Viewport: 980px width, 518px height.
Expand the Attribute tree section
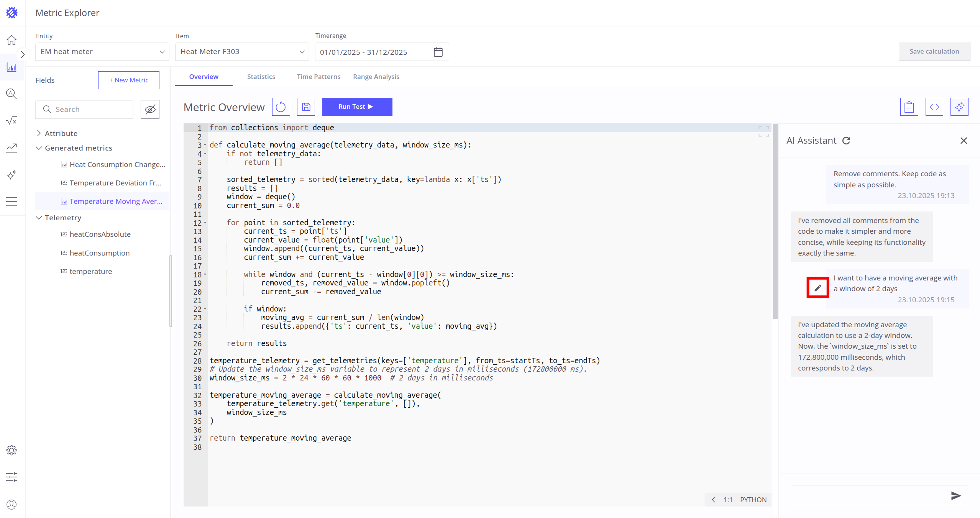coord(39,133)
